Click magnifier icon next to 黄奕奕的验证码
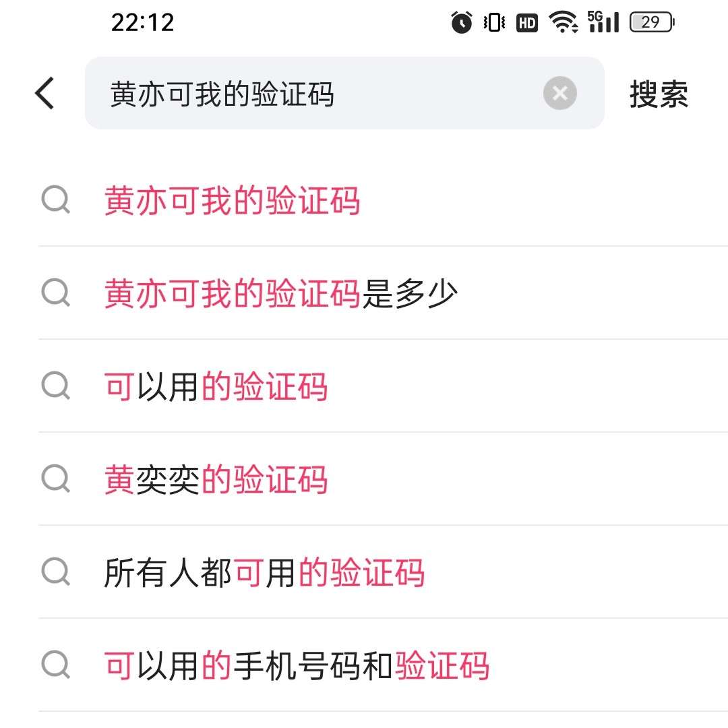This screenshot has height=728, width=728. click(56, 480)
